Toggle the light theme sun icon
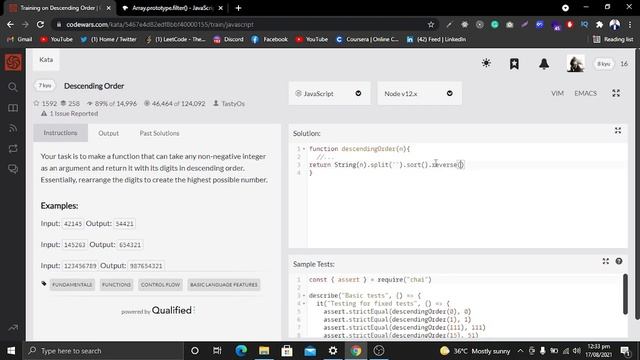 pos(486,63)
